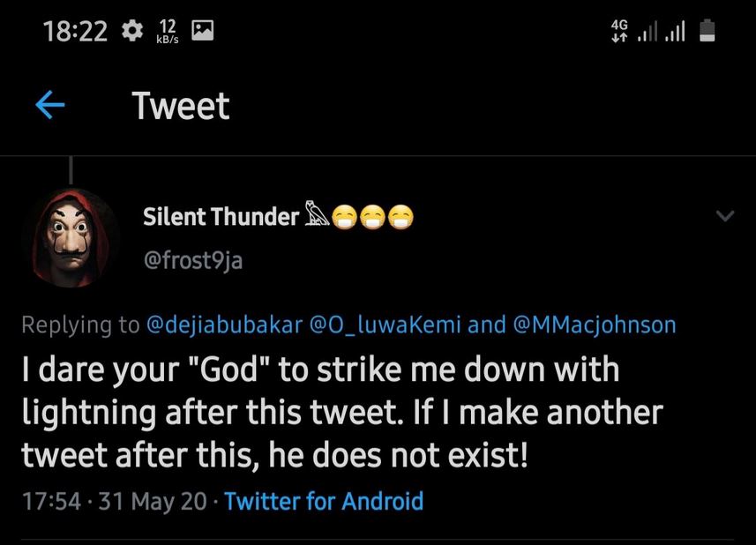
Task: Tap the first mask emoji beside the name
Action: [348, 216]
